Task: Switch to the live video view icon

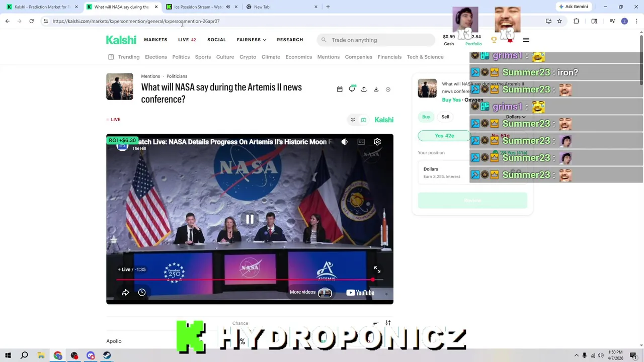Action: pyautogui.click(x=364, y=120)
